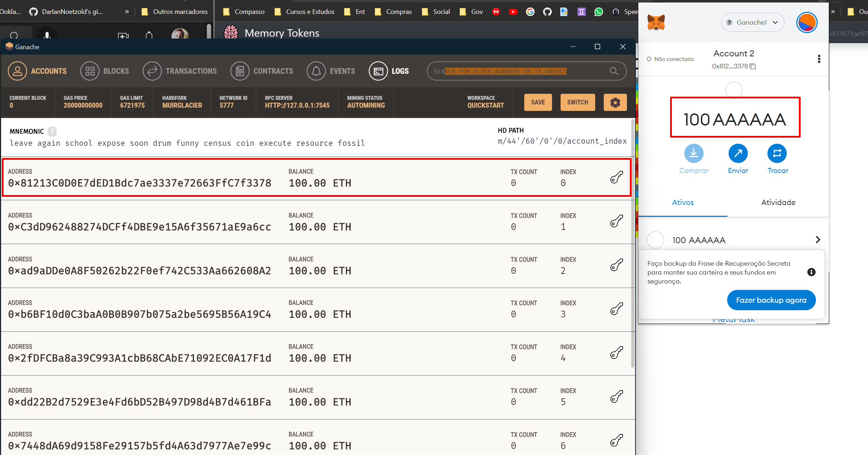Viewport: 868px width, 455px height.
Task: Open the Ganache1 network dropdown
Action: click(x=752, y=22)
